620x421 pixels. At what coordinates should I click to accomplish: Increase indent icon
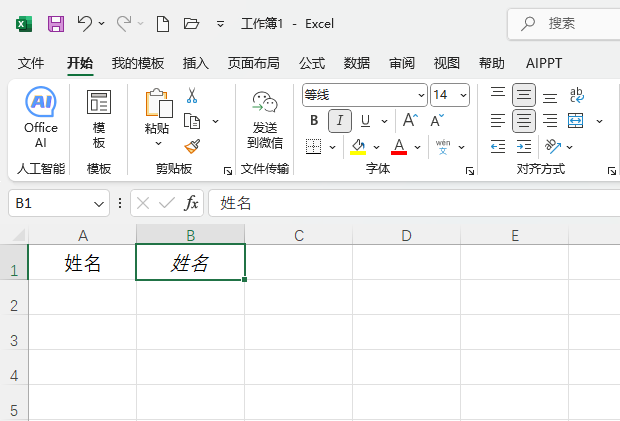click(x=524, y=147)
